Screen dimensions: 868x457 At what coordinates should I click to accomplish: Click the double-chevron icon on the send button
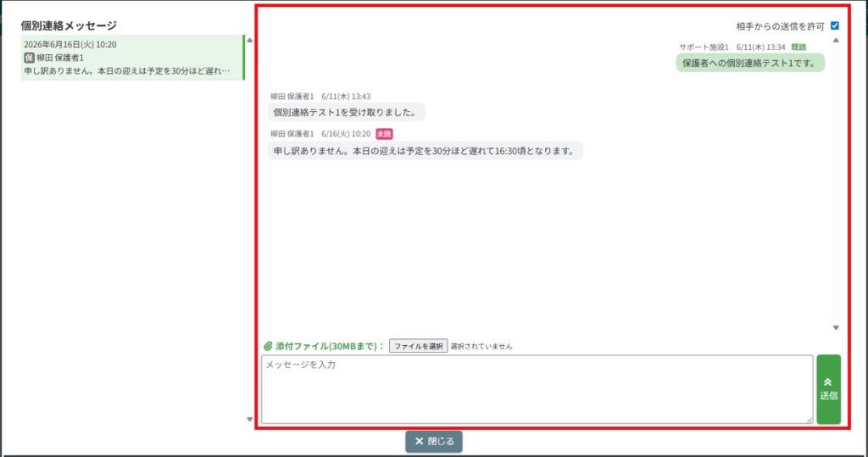828,382
